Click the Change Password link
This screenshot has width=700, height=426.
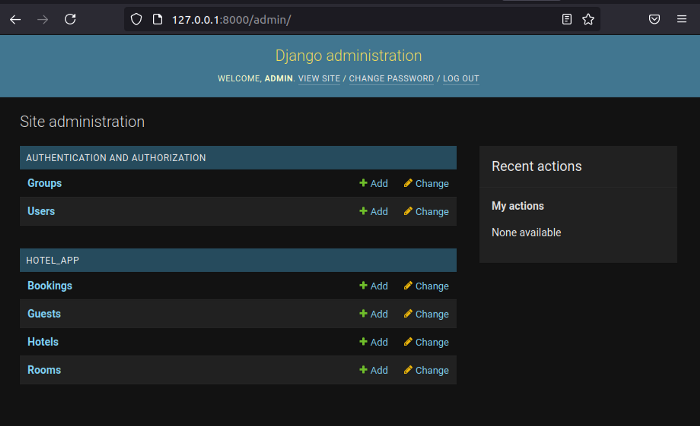391,78
